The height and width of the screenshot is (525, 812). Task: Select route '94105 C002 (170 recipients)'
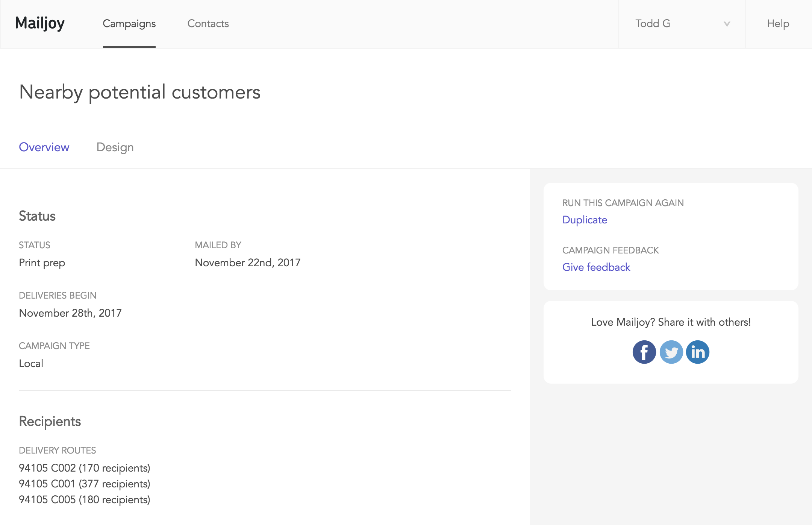click(85, 468)
